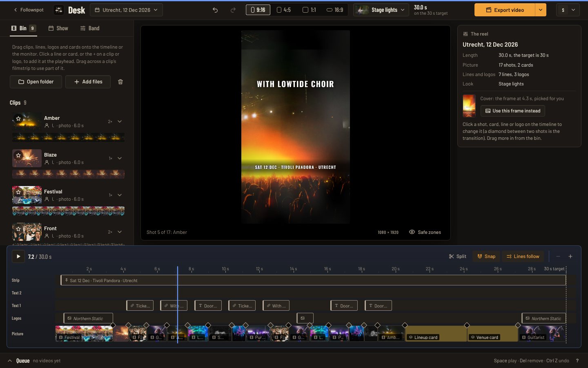
Task: Zoom out the timeline with minus
Action: tap(558, 256)
